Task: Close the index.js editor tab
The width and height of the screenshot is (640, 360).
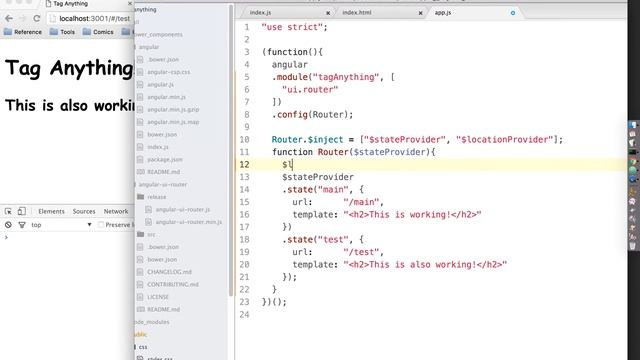Action: click(x=328, y=13)
